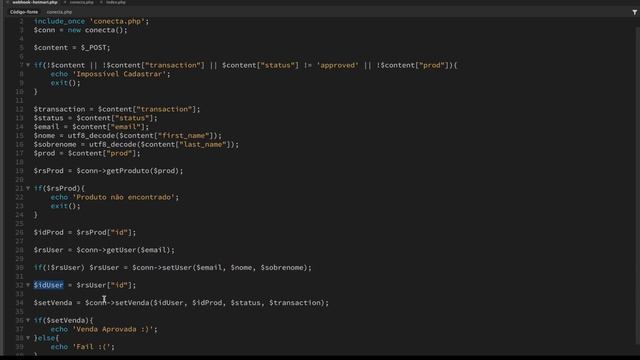Click on '$content = $_POST;' line

pos(72,47)
